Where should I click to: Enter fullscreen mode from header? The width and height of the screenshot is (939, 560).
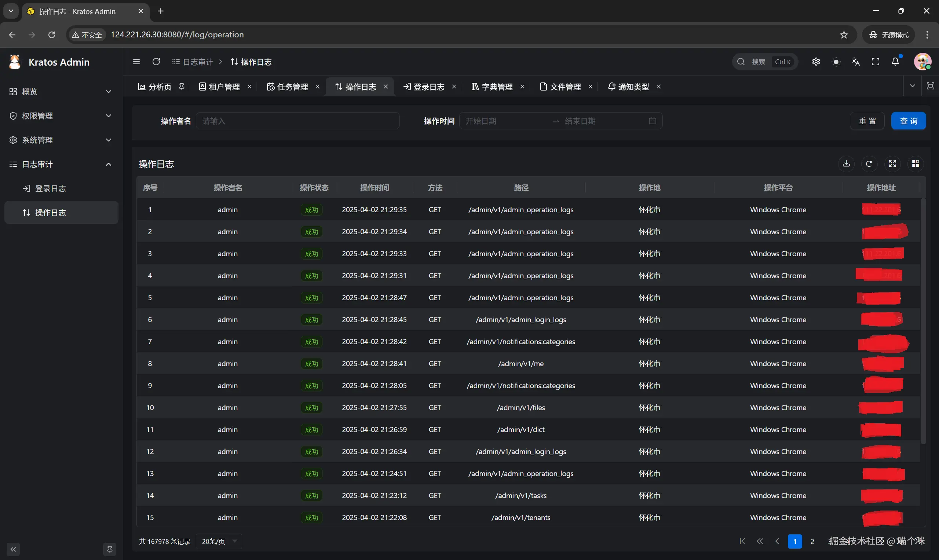click(x=875, y=62)
